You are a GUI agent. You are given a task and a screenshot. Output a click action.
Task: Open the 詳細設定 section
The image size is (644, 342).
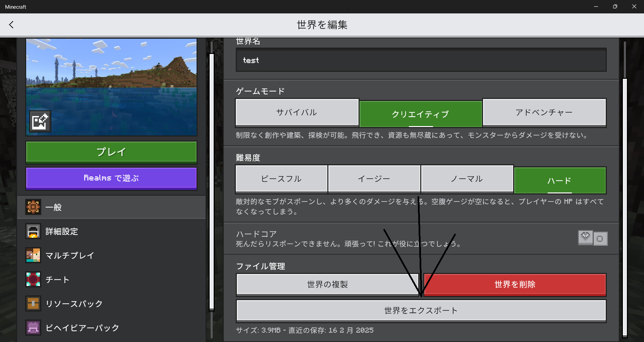(111, 231)
